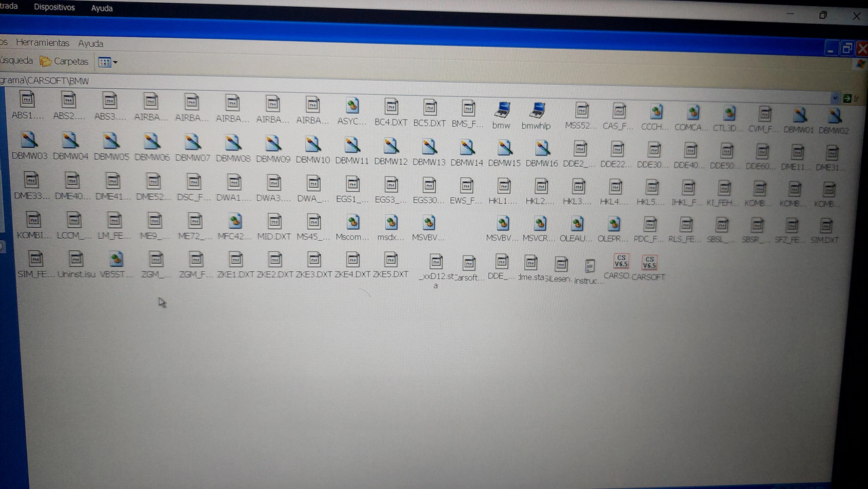This screenshot has width=868, height=489.
Task: Select the DBMW02 brush icon file
Action: (835, 116)
